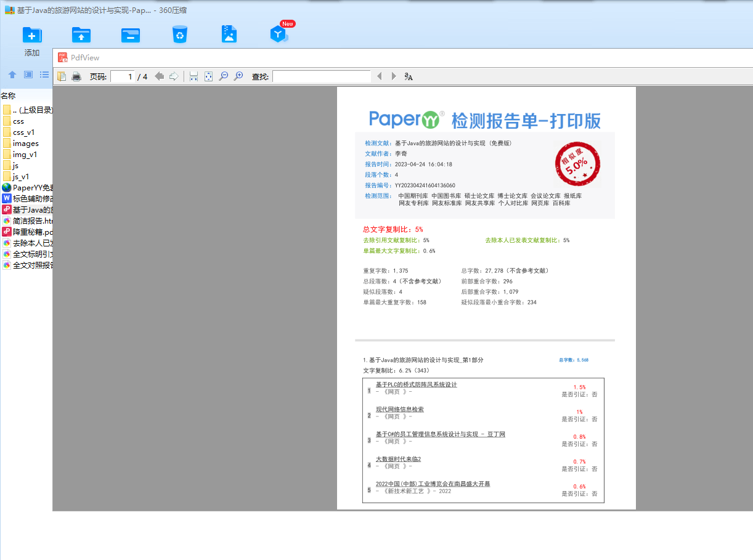
Task: Click the PaperYY logo in report header
Action: (407, 119)
